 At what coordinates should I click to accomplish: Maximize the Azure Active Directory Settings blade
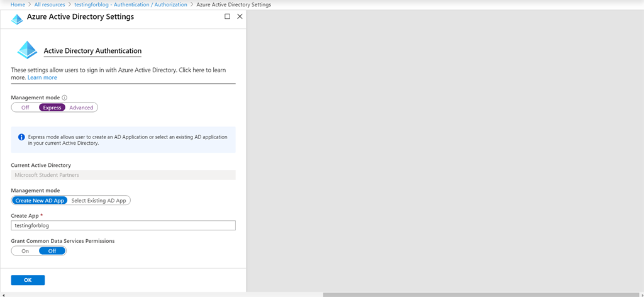click(227, 16)
